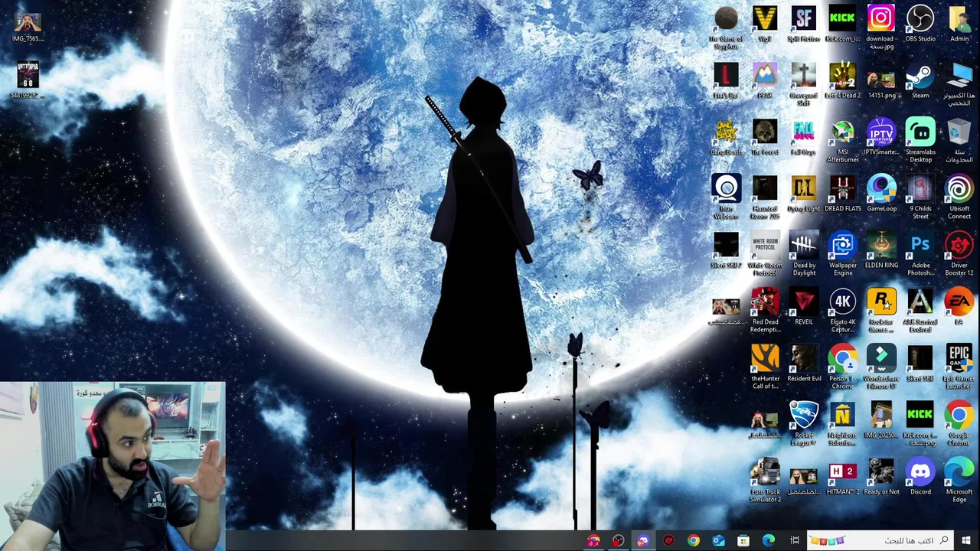Switch to OBS in the taskbar
The image size is (980, 551).
pos(618,540)
